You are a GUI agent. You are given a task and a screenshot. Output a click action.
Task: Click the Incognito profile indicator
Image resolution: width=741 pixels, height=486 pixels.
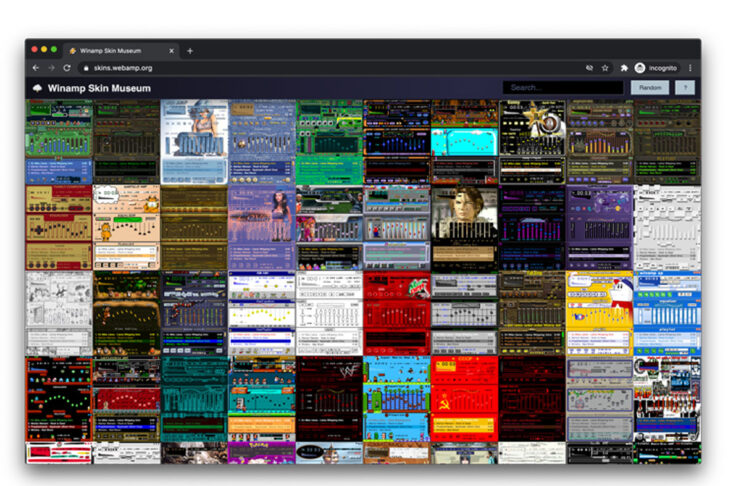[x=656, y=68]
